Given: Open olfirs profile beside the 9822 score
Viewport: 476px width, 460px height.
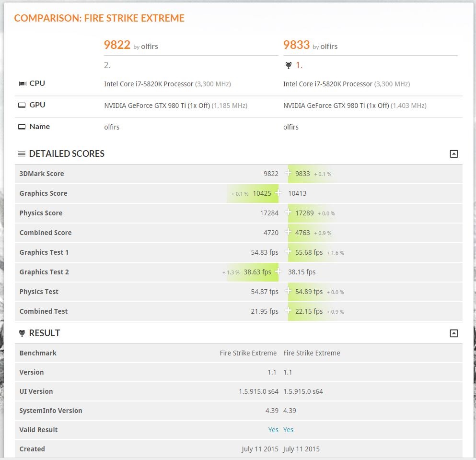Looking at the screenshot, I should [150, 47].
